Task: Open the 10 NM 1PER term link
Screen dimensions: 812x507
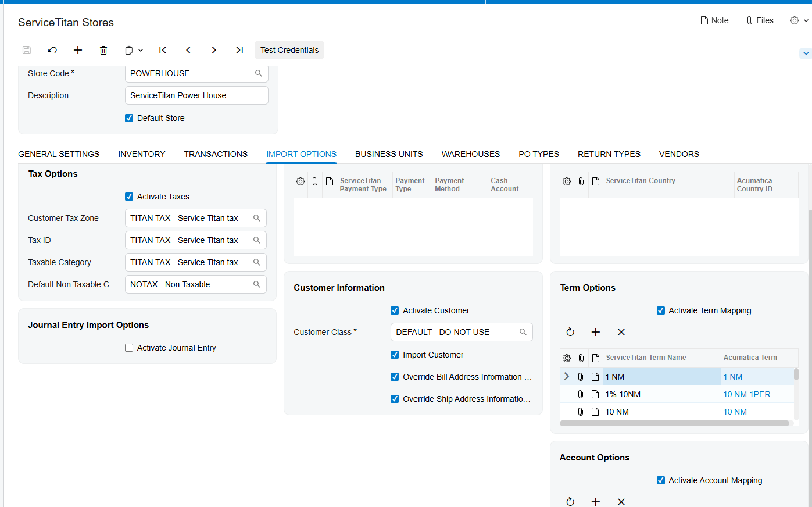Action: (747, 394)
